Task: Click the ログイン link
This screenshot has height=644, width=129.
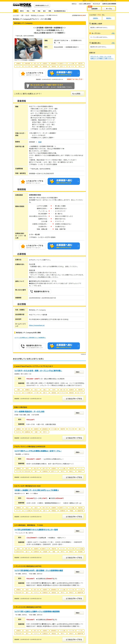Action: (74, 4)
